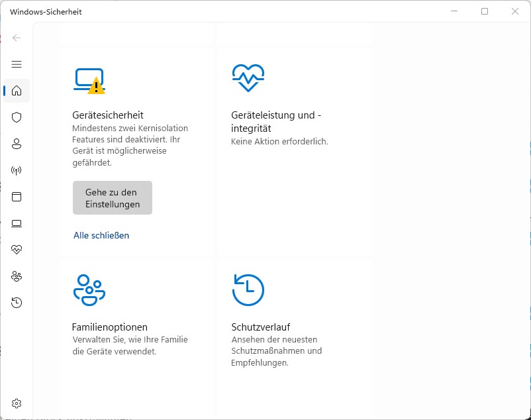Open the settings gear in sidebar
Screen dimensions: 531x420
17,403
